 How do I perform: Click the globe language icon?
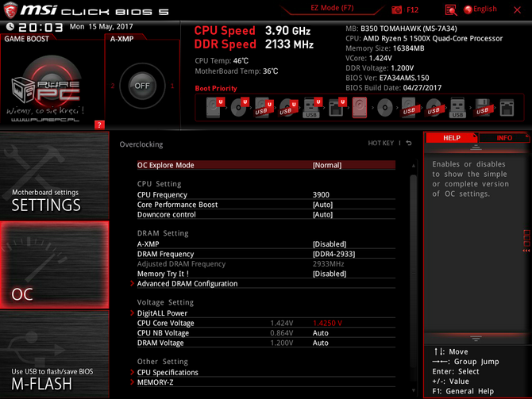click(x=468, y=10)
